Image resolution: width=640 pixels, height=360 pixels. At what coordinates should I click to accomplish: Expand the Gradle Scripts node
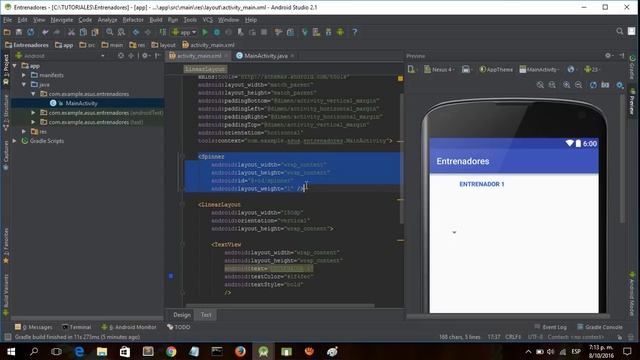15,141
